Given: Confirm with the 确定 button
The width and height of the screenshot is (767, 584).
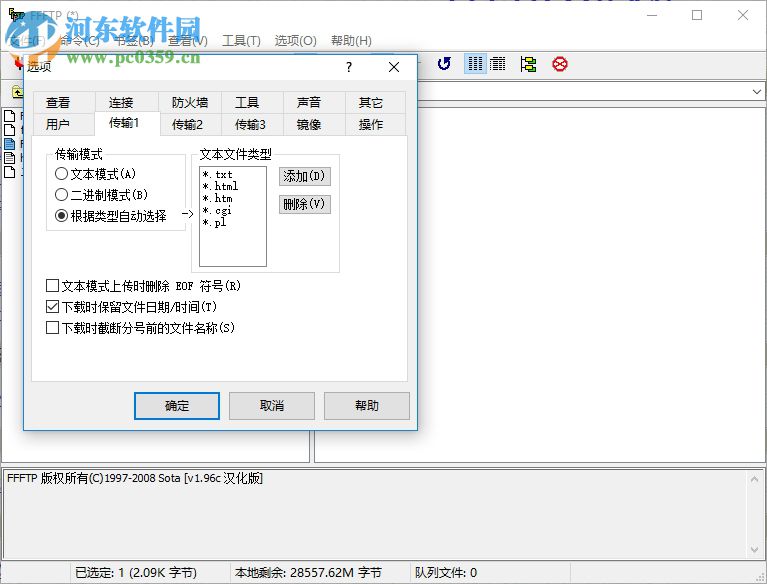Looking at the screenshot, I should pos(177,405).
